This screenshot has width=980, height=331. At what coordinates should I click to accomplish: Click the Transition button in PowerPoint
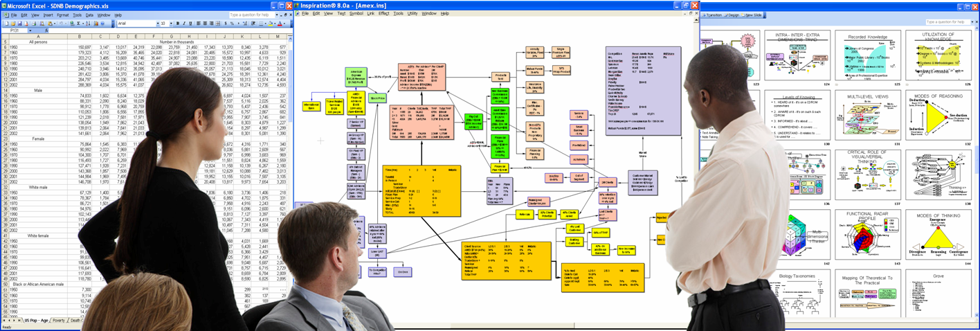[x=711, y=15]
